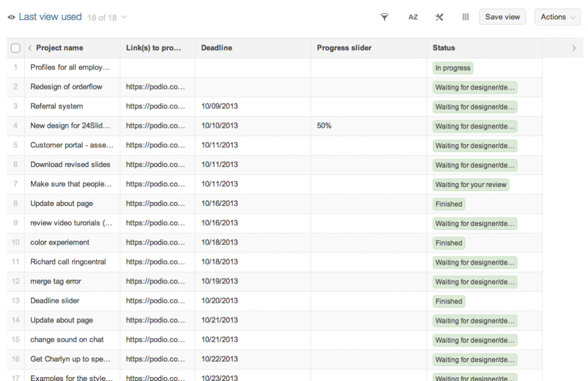Open the Redesign of orderflow project
Screen dimensions: 588x381
click(67, 87)
